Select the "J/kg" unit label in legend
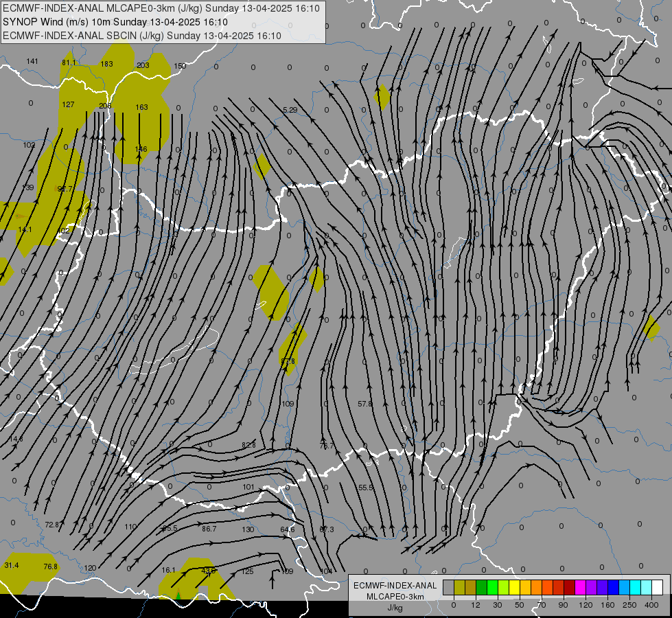 tap(395, 607)
